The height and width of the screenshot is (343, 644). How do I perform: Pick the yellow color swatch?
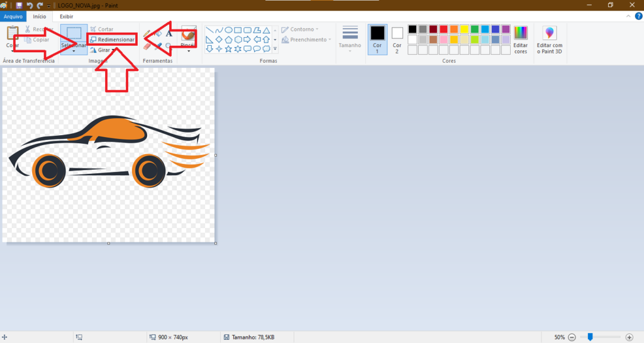[x=464, y=30]
